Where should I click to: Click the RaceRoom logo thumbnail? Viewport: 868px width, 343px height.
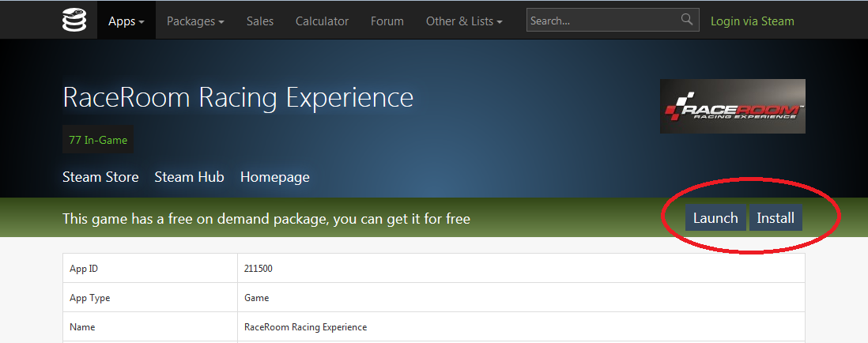tap(732, 106)
